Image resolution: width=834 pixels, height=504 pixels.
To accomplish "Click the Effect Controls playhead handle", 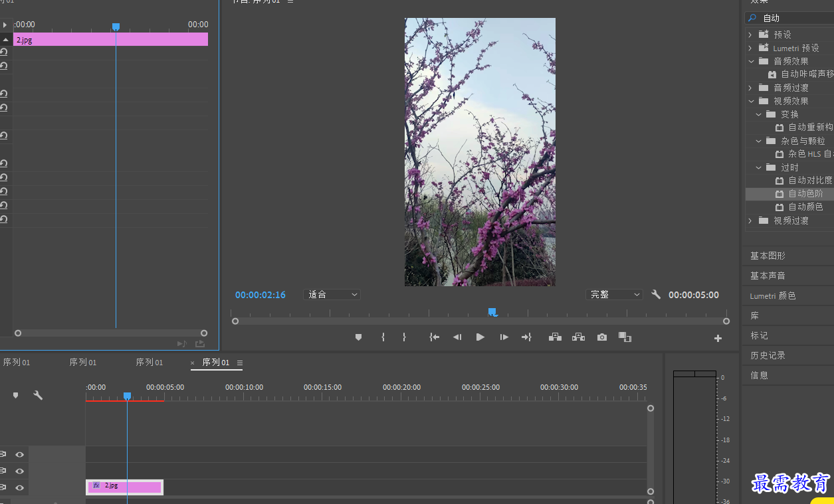I will point(116,27).
